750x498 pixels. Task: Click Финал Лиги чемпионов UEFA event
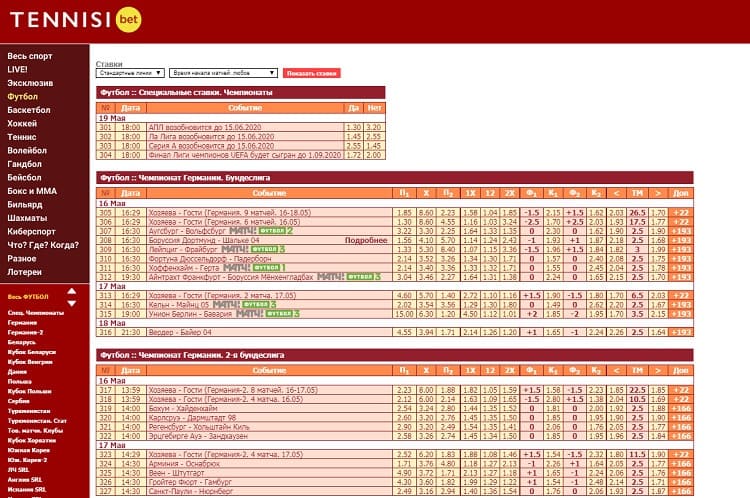pyautogui.click(x=244, y=155)
